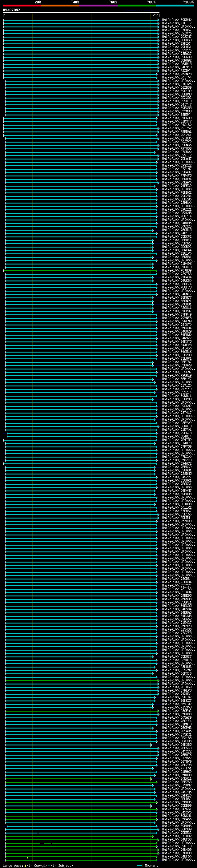Select hit label UniRef100_O23275
The image size is (197, 868).
click(177, 50)
